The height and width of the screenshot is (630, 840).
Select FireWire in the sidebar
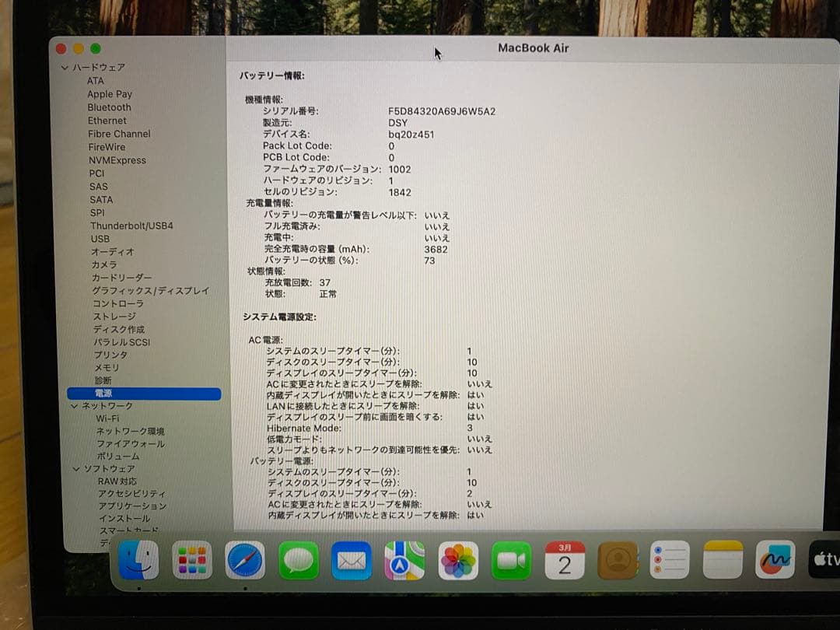[x=107, y=147]
